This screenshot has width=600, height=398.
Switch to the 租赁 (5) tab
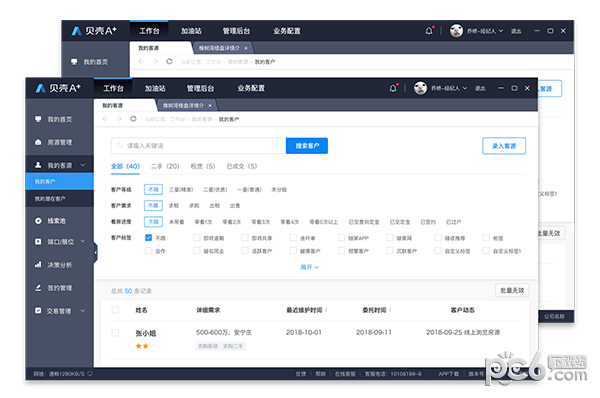(x=203, y=166)
